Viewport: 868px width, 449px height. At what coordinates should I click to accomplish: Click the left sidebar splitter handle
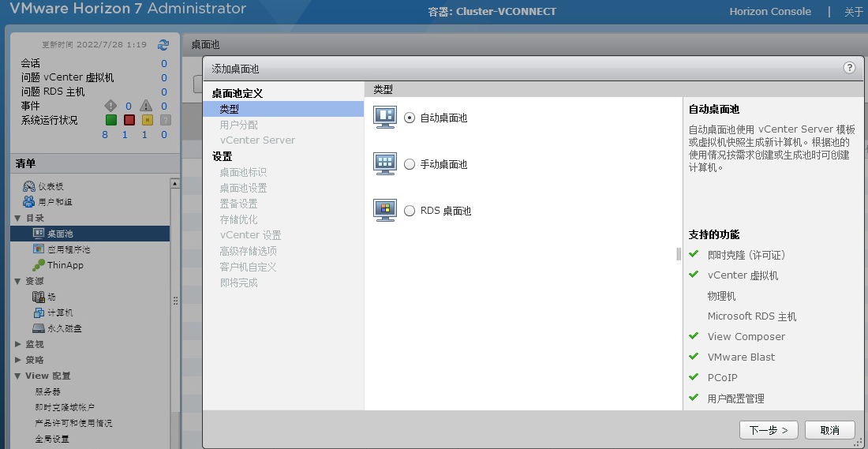click(175, 301)
